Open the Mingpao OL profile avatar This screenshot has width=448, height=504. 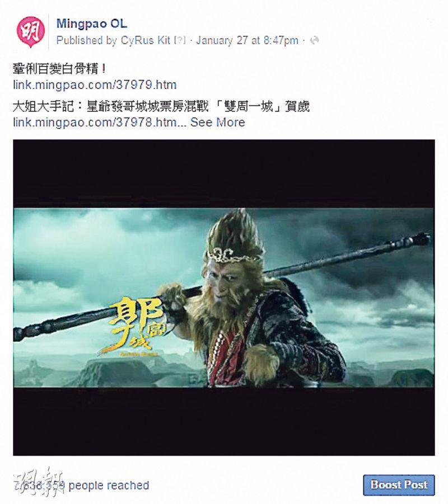point(31,31)
